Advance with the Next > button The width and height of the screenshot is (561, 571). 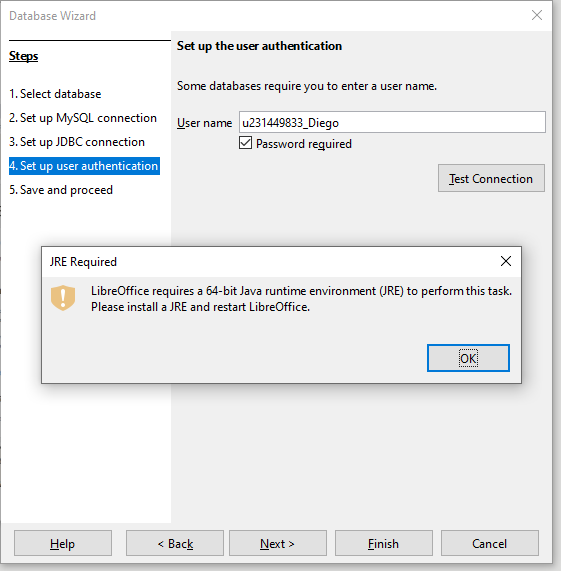[x=278, y=543]
